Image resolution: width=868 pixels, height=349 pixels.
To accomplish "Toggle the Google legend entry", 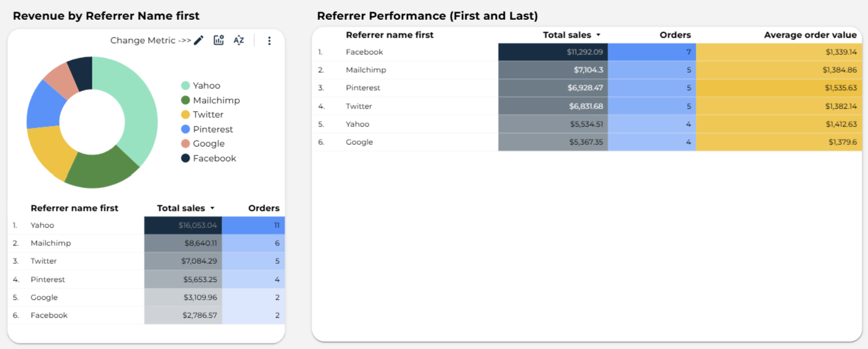I will [208, 144].
